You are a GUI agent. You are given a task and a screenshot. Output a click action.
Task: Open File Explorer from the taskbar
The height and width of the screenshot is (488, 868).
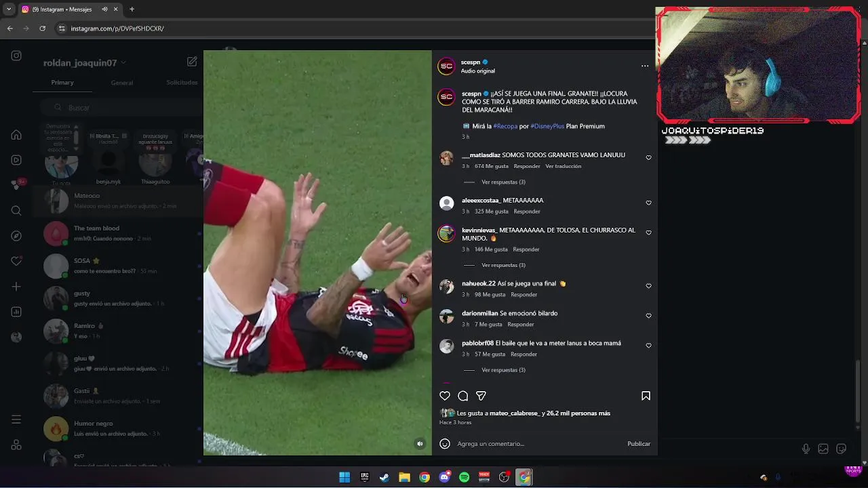[404, 477]
